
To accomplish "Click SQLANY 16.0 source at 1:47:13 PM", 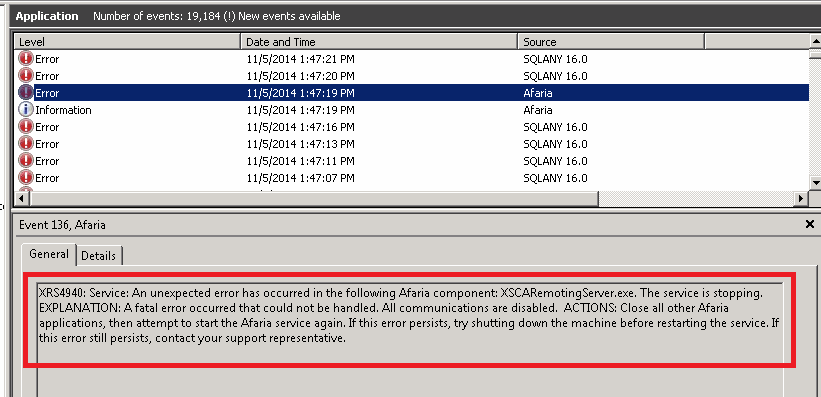I will pos(555,144).
